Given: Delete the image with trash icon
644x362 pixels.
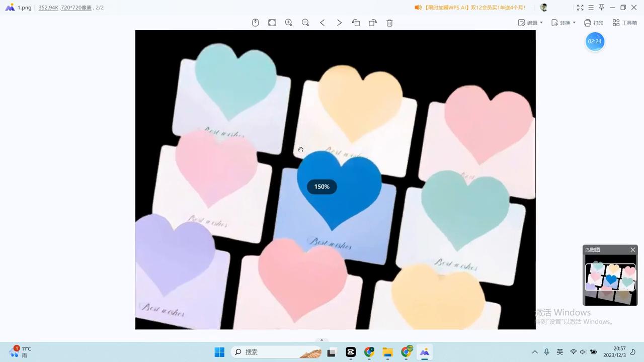Looking at the screenshot, I should (389, 23).
